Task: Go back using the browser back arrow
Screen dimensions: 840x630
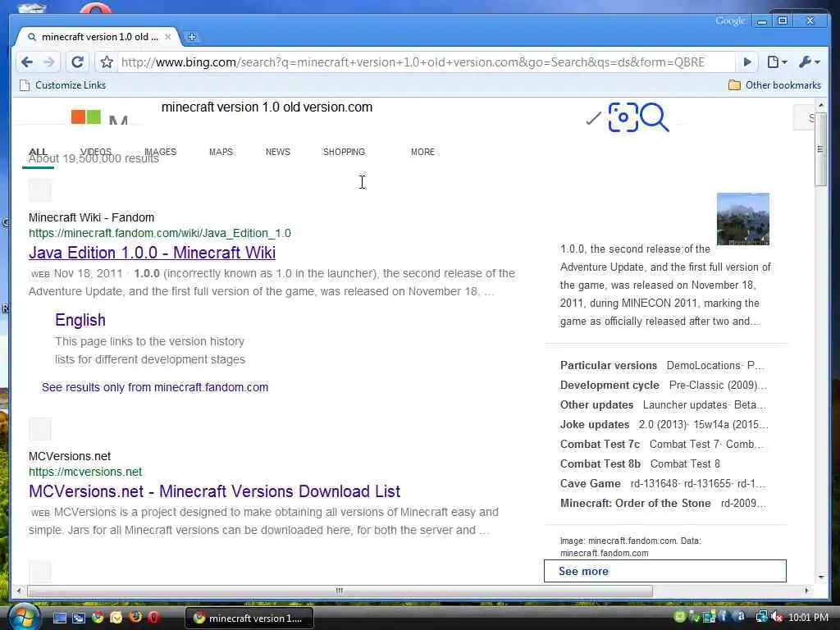Action: click(x=27, y=62)
